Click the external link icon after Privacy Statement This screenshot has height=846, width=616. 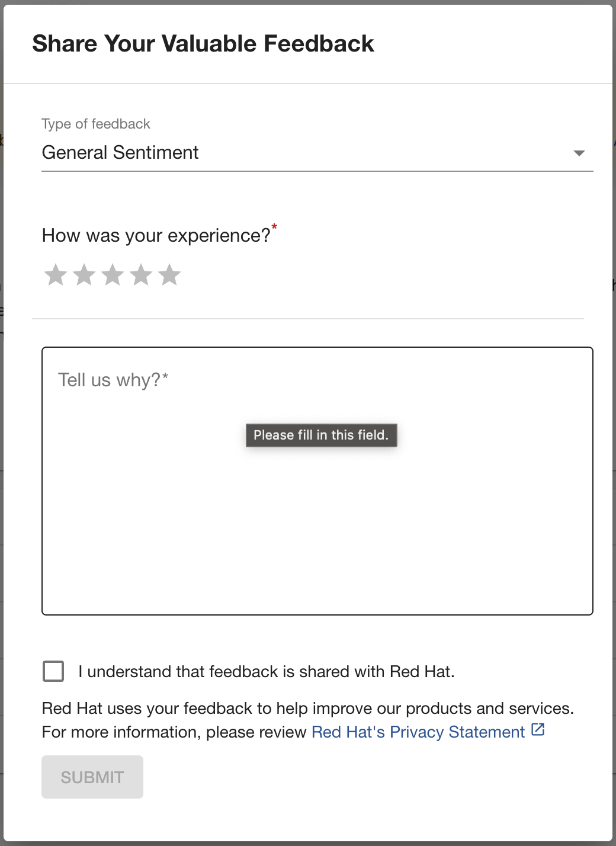(x=538, y=730)
